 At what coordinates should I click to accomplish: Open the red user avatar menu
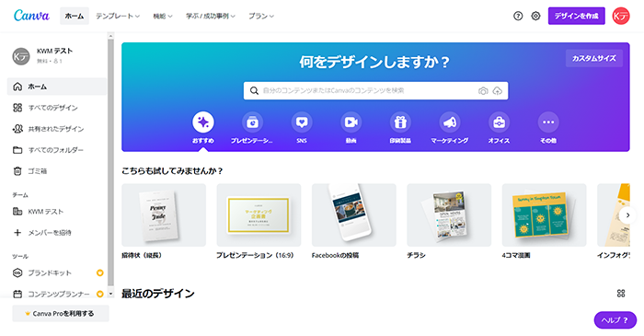pyautogui.click(x=621, y=16)
